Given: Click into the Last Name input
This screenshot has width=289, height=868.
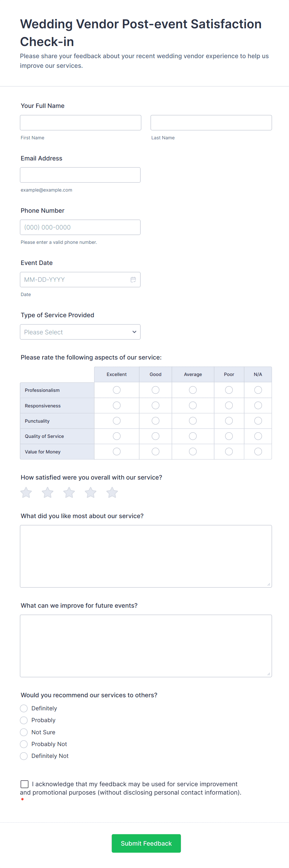Looking at the screenshot, I should [x=211, y=123].
